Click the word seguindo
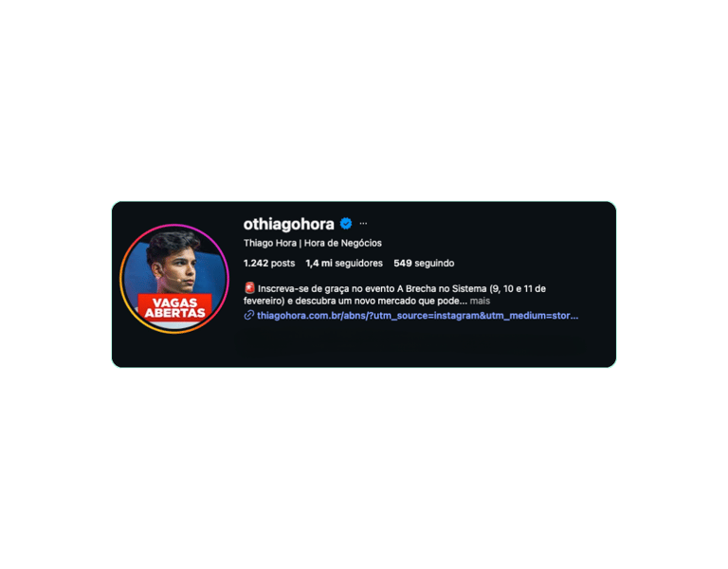728x569 pixels. pyautogui.click(x=434, y=263)
